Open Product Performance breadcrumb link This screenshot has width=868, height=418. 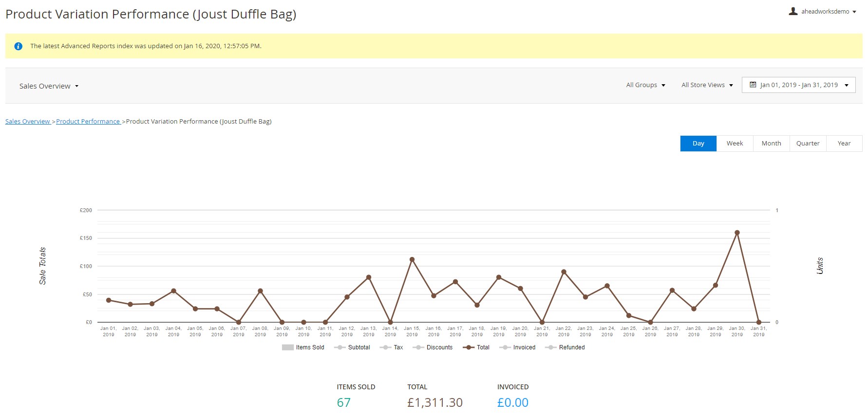(x=88, y=122)
